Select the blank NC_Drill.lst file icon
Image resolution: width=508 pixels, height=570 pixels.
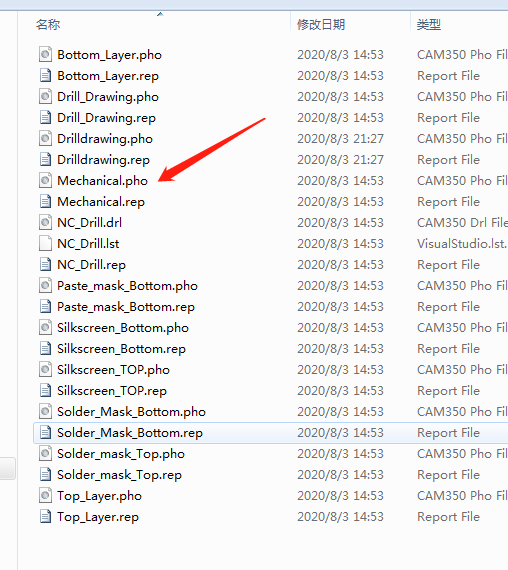point(45,243)
